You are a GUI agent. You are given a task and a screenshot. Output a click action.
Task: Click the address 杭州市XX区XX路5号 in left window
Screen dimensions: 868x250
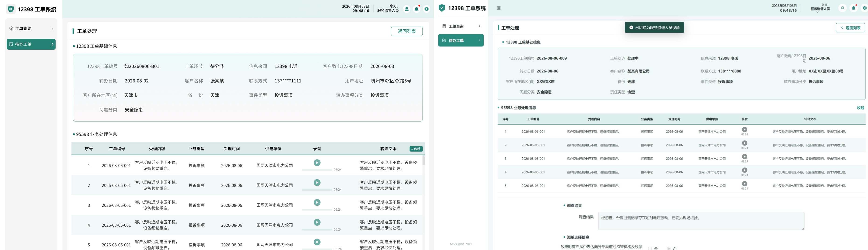(391, 81)
